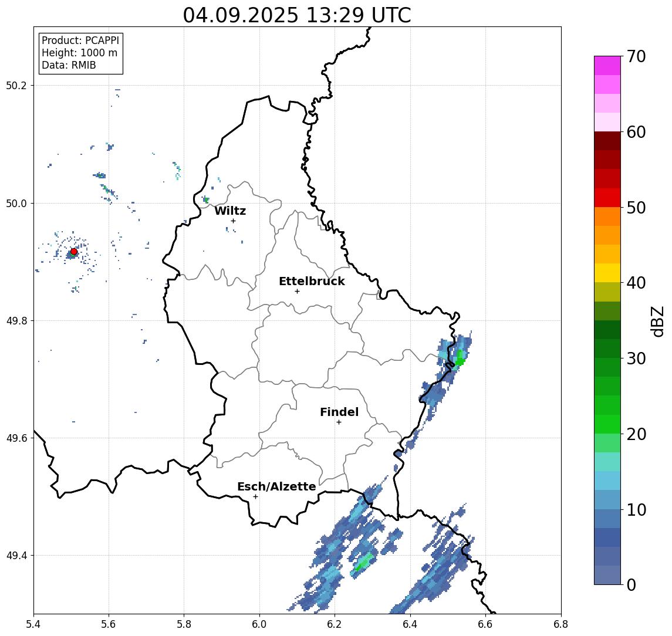Click the Esch/Alzette city label

(x=276, y=486)
